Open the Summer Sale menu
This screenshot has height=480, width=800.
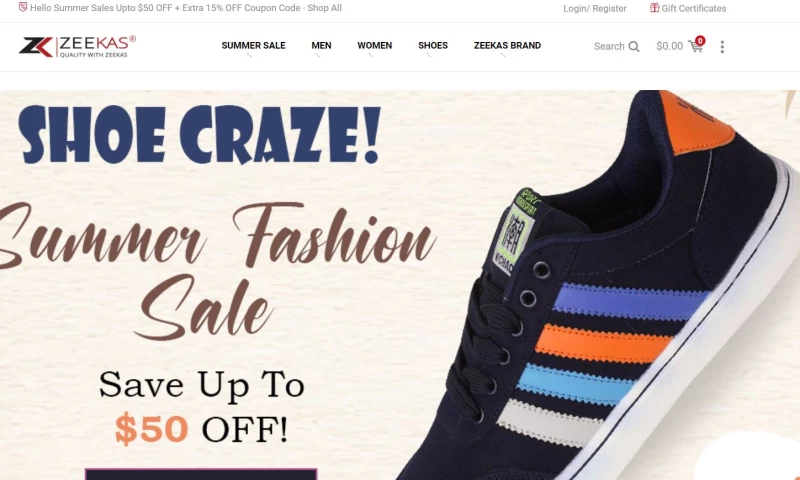253,45
